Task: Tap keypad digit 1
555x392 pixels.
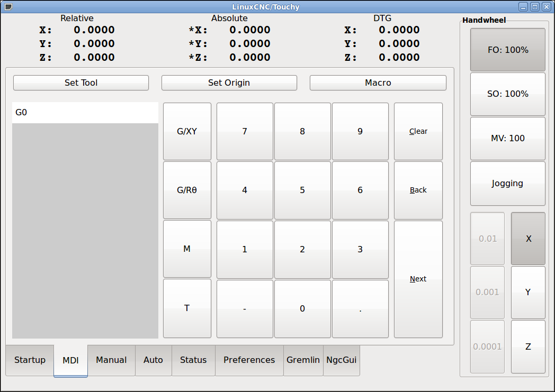Action: [x=245, y=250]
